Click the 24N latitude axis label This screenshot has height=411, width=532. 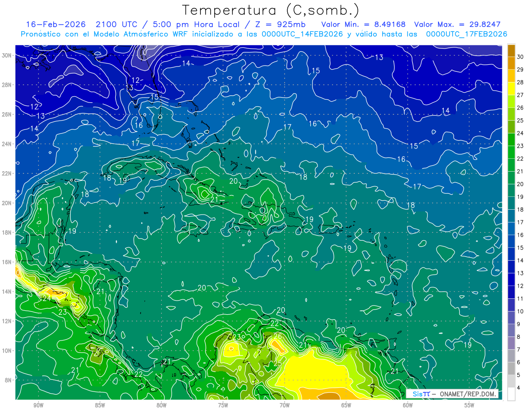[x=8, y=144]
